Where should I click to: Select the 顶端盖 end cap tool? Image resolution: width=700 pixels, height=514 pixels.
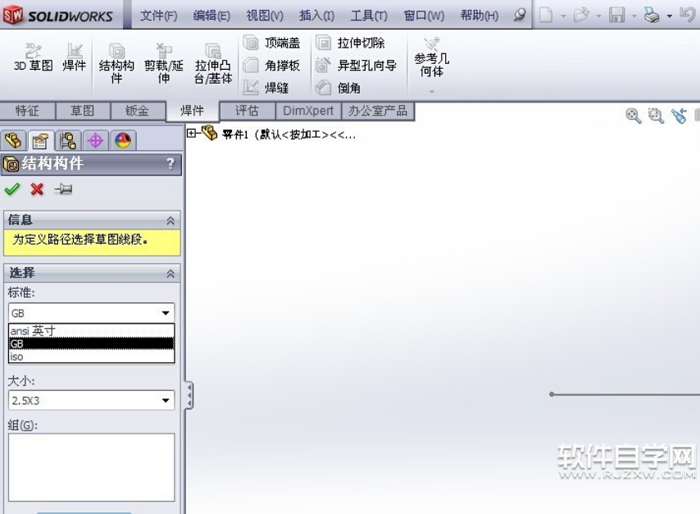pyautogui.click(x=271, y=43)
